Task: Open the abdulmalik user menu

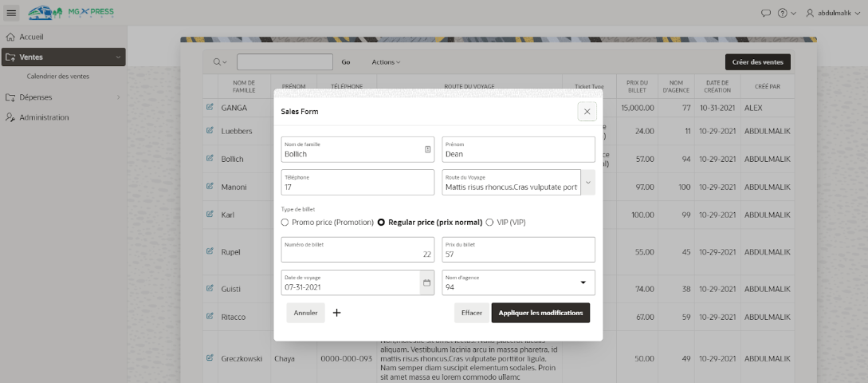Action: click(x=833, y=13)
